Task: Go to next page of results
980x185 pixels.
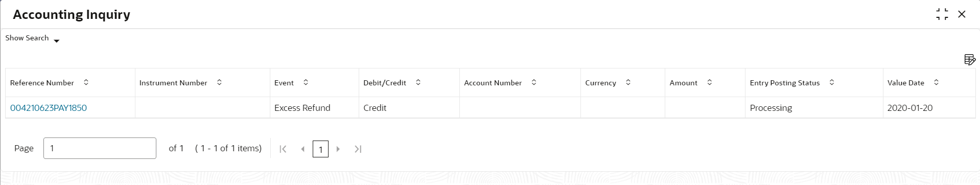Action: point(338,149)
